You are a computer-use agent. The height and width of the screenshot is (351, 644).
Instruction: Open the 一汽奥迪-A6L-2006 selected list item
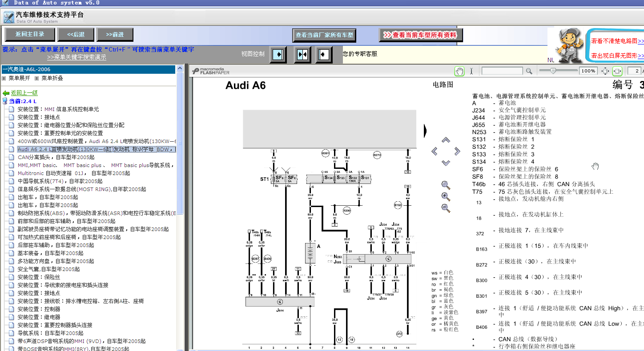[88, 69]
